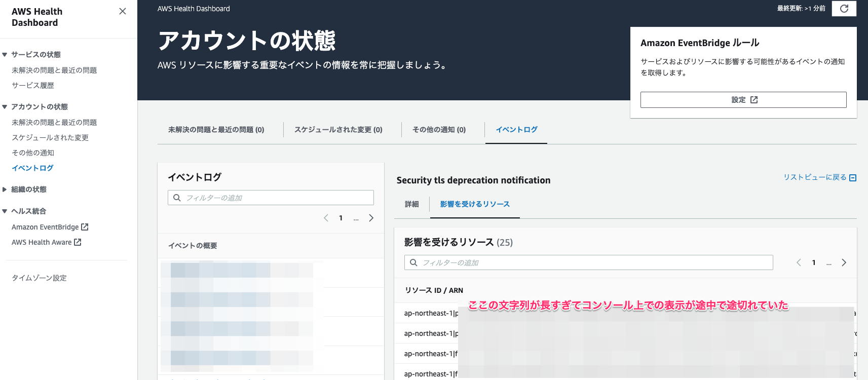
Task: Click the イベントの概要 column header
Action: pos(193,246)
